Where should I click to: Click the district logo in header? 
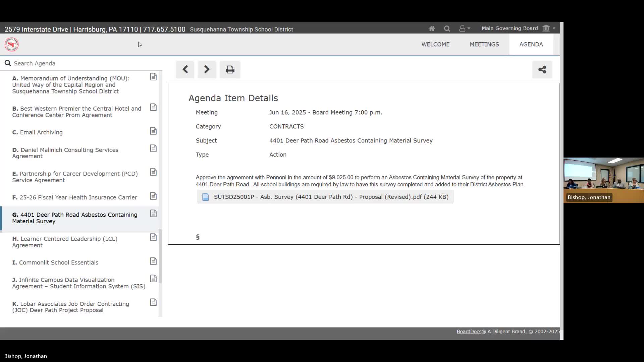point(11,44)
